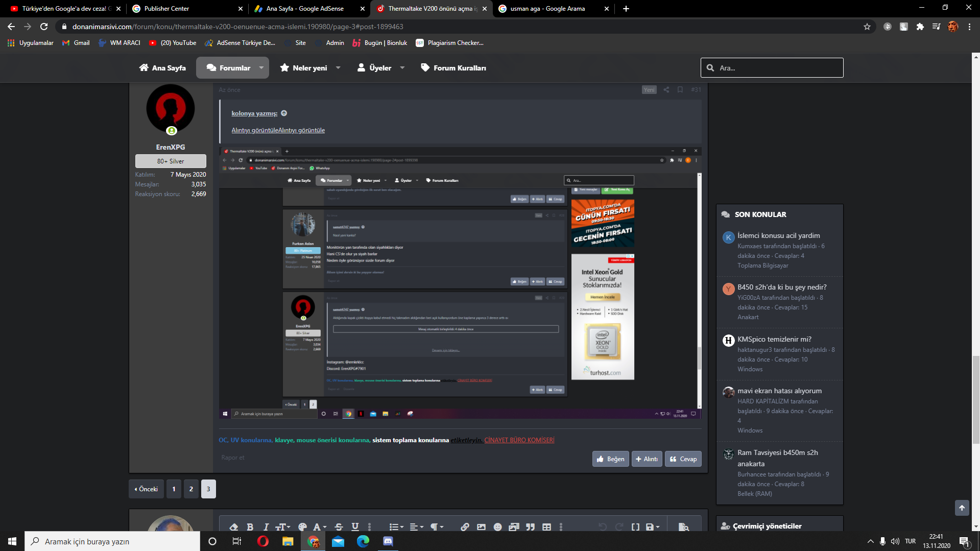Click the share icon on post #31

[666, 90]
